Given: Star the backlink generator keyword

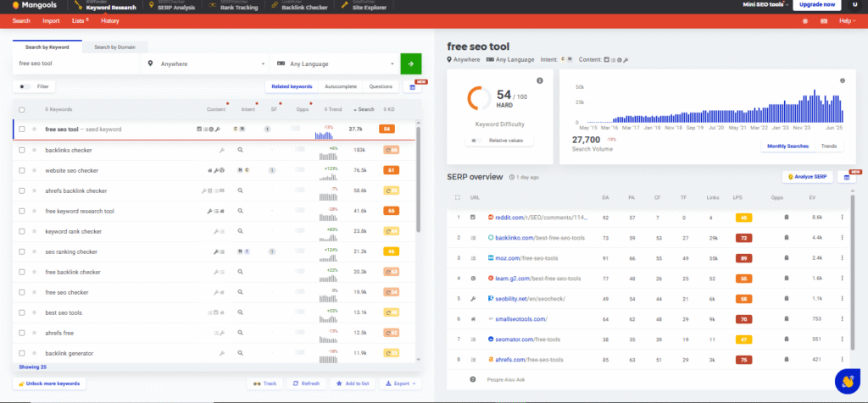Looking at the screenshot, I should [x=34, y=353].
